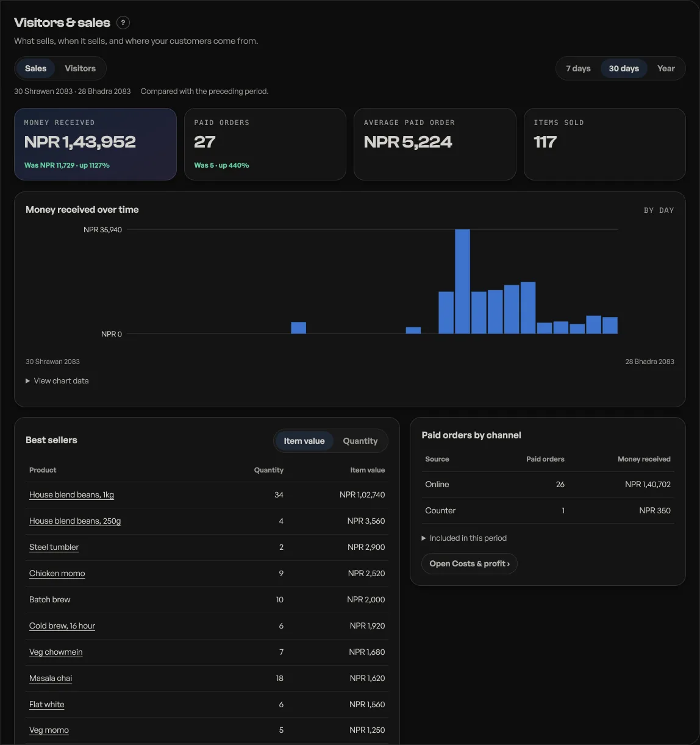Screen dimensions: 700x745
Task: Select the 7 days range
Action: point(578,68)
